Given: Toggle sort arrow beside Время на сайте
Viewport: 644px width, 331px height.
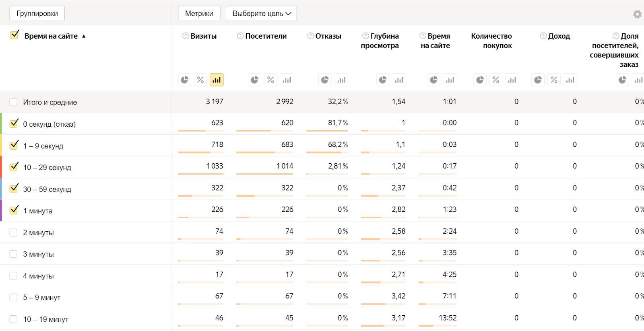Looking at the screenshot, I should (x=84, y=36).
